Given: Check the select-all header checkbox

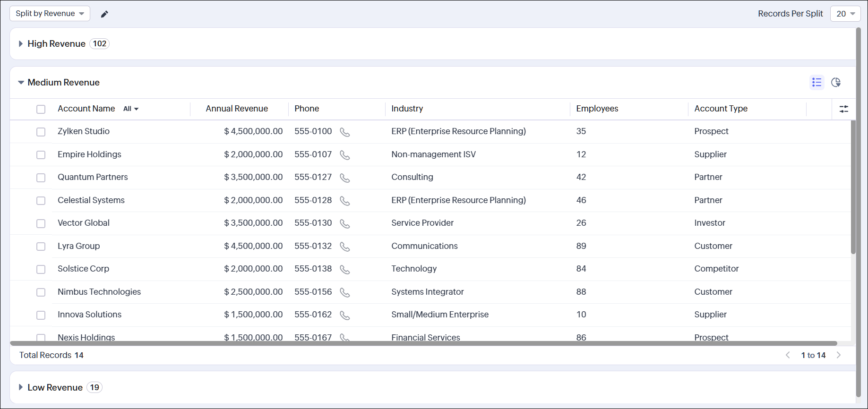Looking at the screenshot, I should pos(41,109).
